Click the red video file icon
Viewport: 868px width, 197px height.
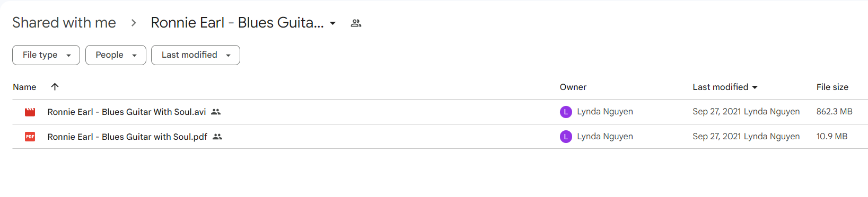30,112
